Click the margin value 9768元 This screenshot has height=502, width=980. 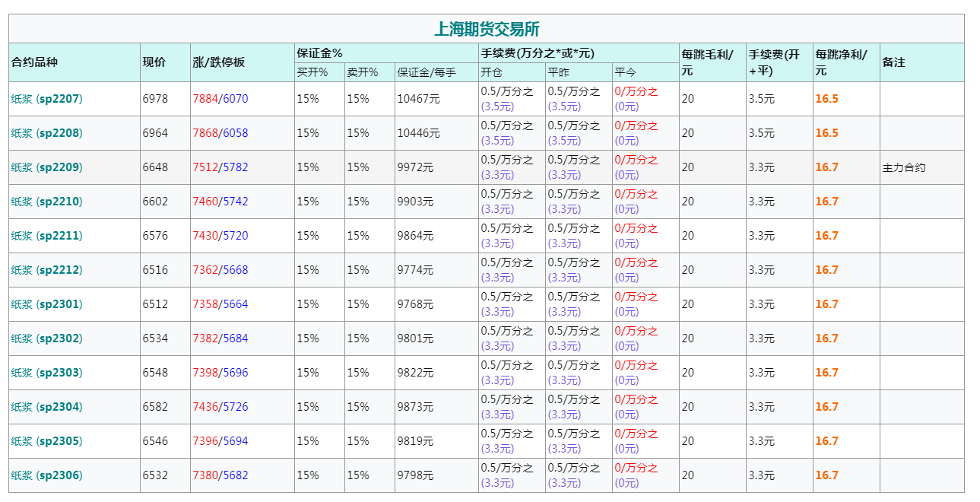[x=415, y=304]
